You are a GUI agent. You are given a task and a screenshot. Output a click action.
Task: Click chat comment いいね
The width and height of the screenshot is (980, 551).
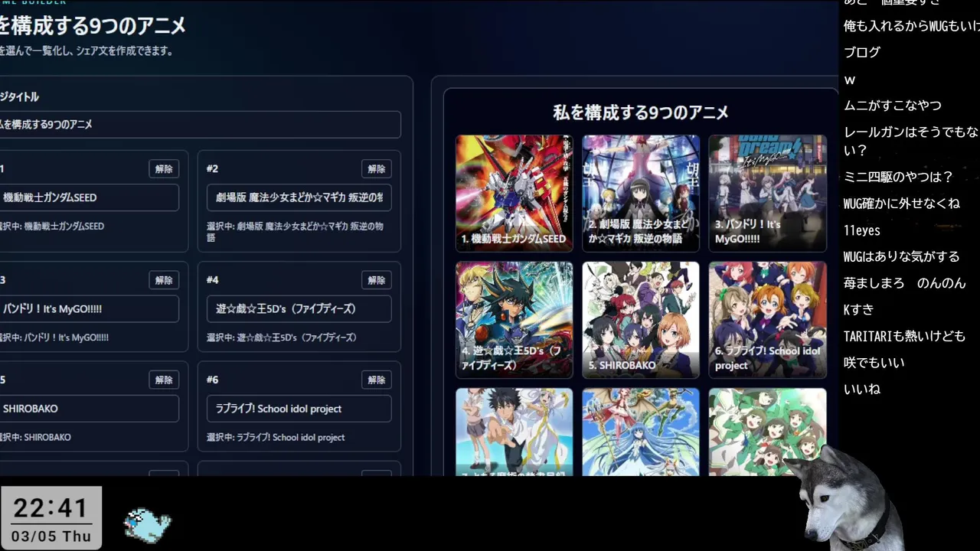[x=862, y=390]
